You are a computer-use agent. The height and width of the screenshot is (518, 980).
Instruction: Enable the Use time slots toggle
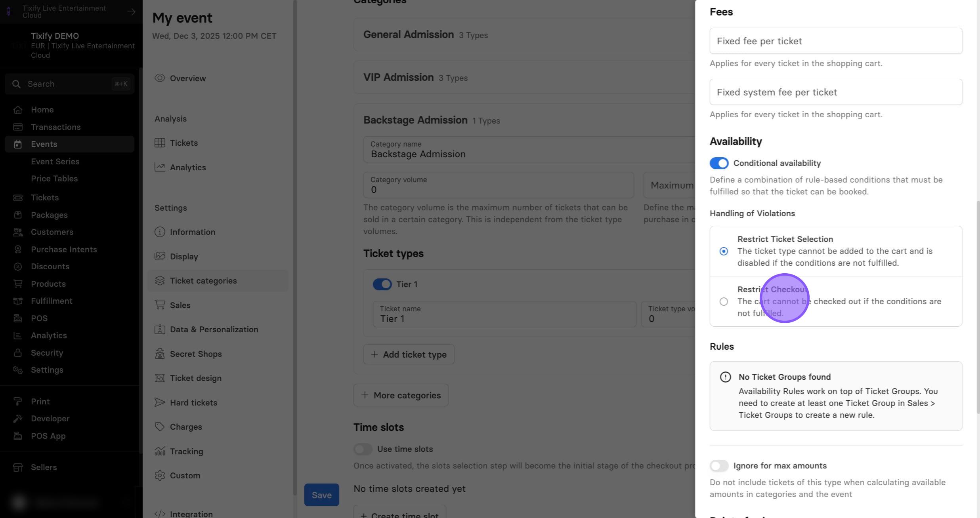(363, 449)
